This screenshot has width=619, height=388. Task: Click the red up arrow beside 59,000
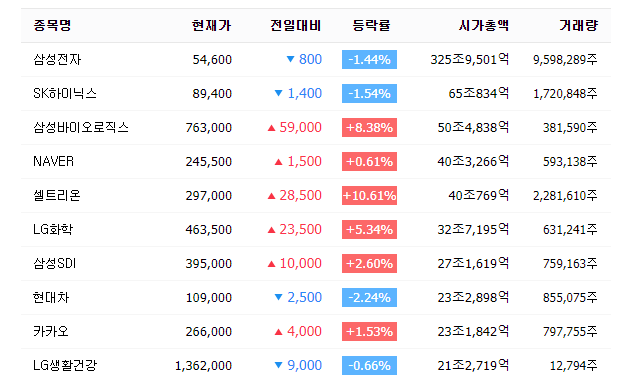[x=271, y=128]
